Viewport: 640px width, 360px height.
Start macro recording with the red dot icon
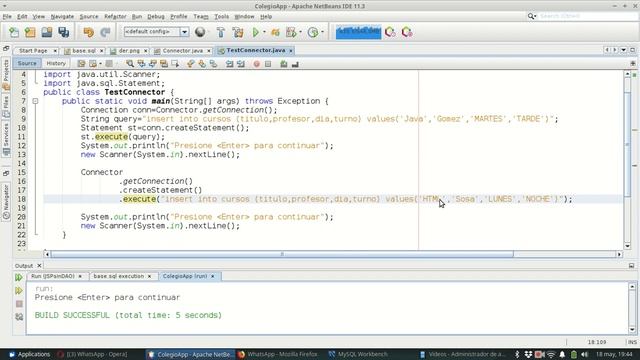256,64
